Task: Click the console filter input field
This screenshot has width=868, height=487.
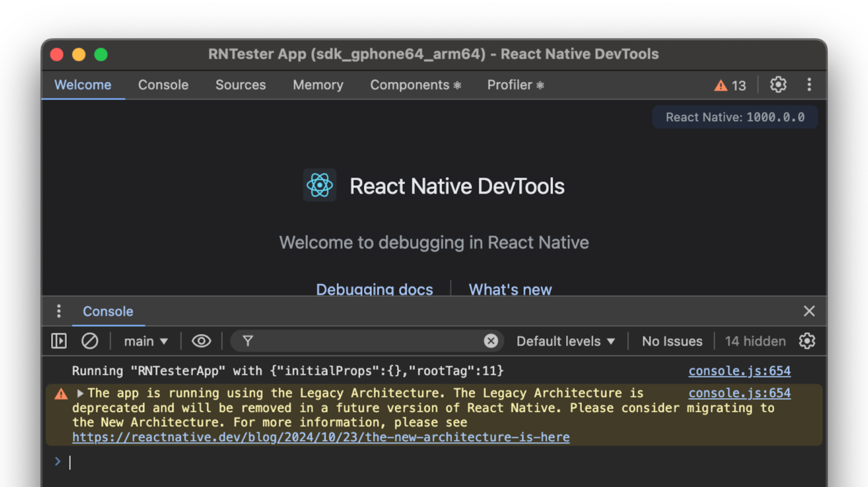Action: 367,341
